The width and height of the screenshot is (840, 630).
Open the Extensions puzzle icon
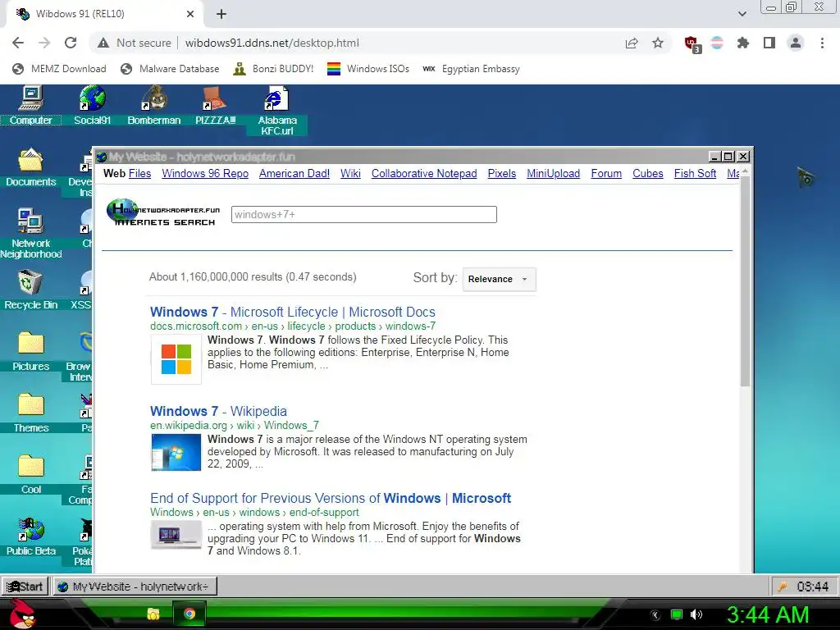[743, 43]
